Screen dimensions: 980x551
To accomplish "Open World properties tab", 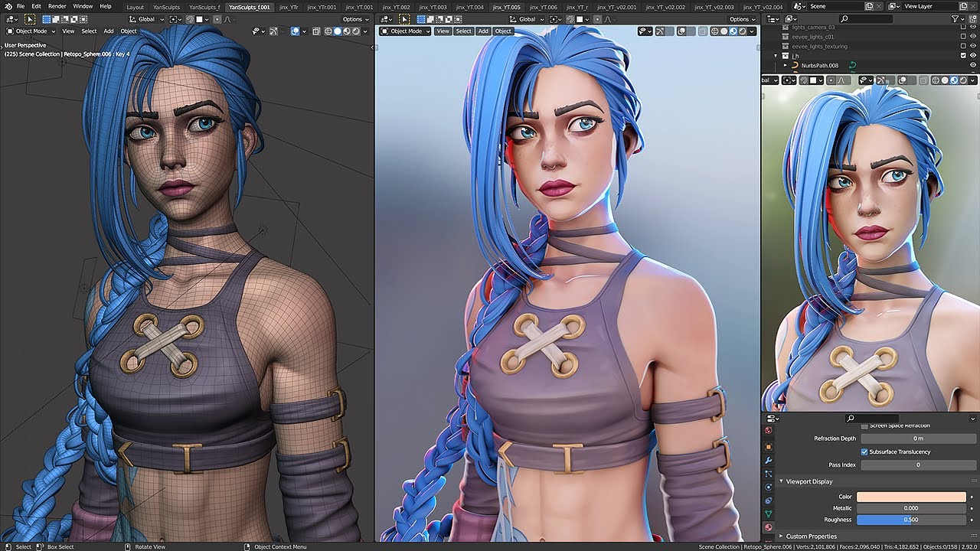I will [x=768, y=430].
